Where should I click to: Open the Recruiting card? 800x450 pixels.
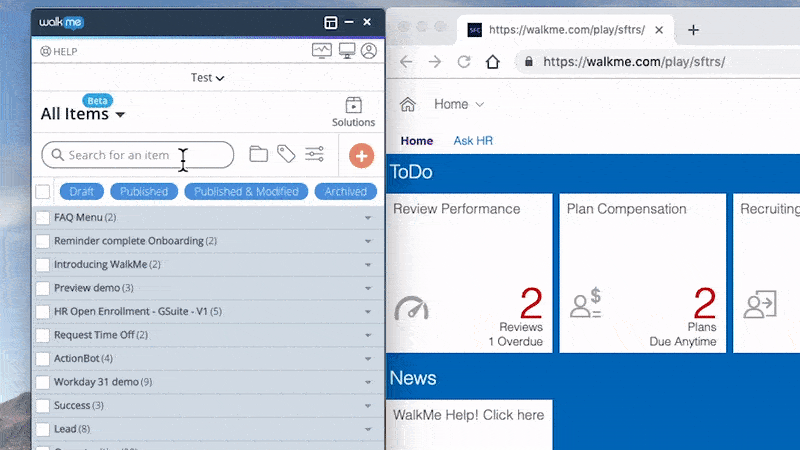(766, 273)
